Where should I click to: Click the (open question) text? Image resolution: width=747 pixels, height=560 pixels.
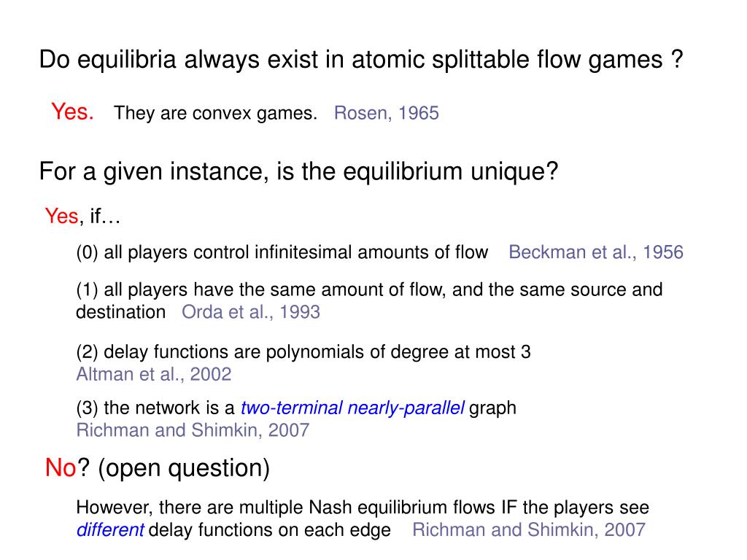(x=184, y=468)
